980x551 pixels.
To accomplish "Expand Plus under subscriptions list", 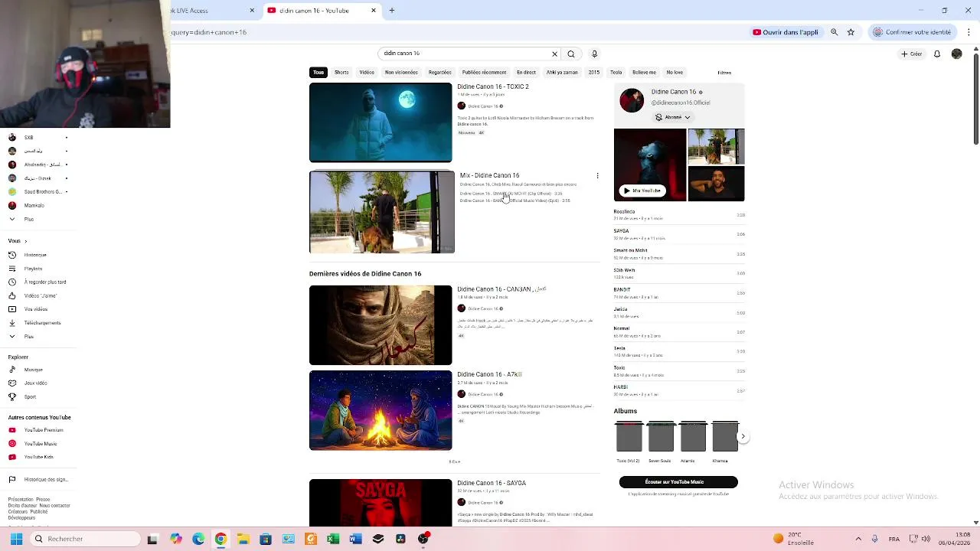I will pos(28,219).
